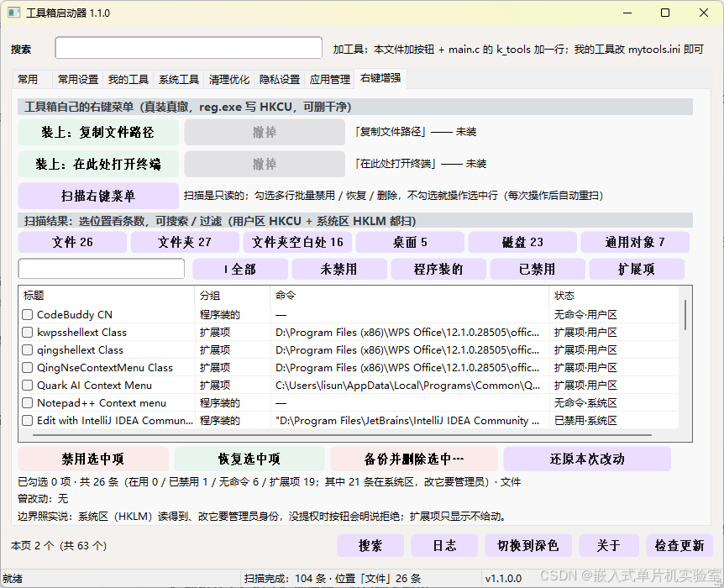Click 备份并删除选中 button
The width and height of the screenshot is (724, 588).
pos(414,459)
